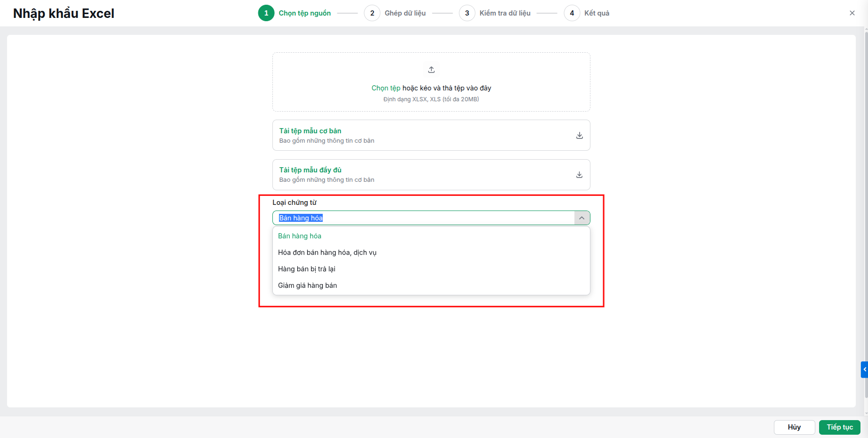
Task: Download the basic template file icon
Action: [x=580, y=136]
